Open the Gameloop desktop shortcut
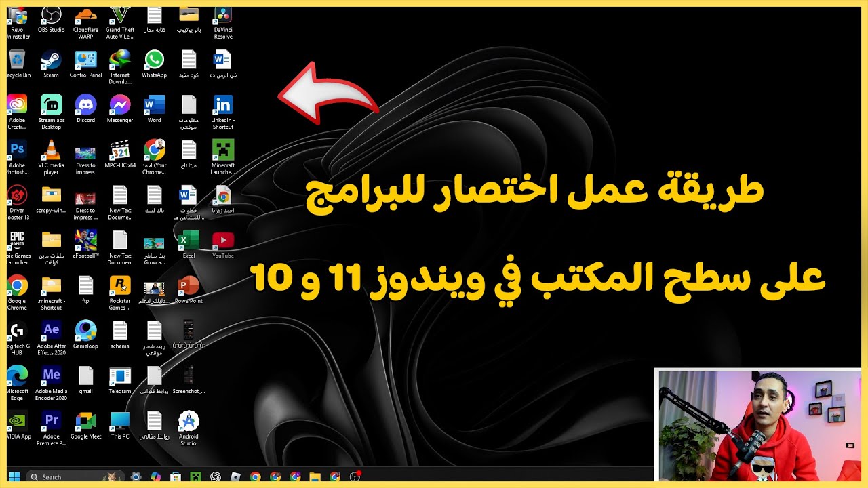Screen dimensions: 868x488 click(85, 335)
